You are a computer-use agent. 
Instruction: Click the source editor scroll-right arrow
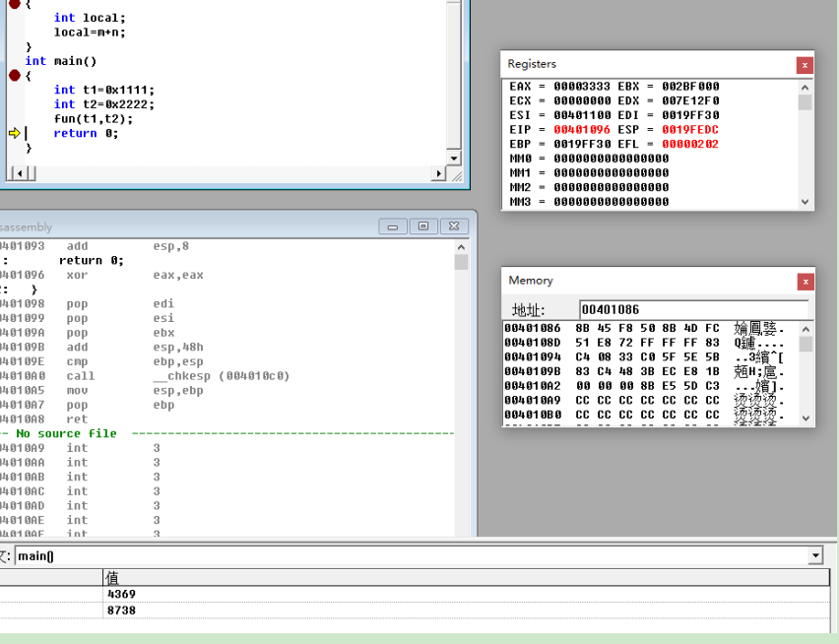pyautogui.click(x=439, y=173)
